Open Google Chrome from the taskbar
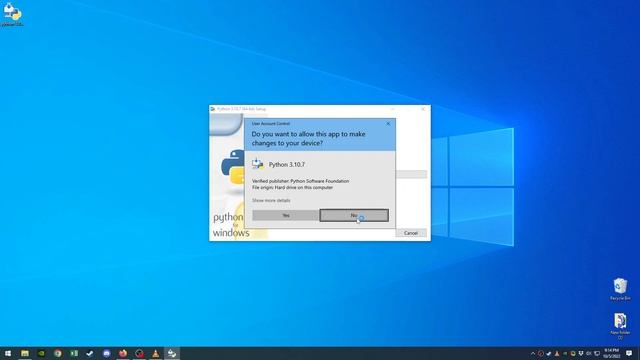The height and width of the screenshot is (360, 640). click(58, 353)
